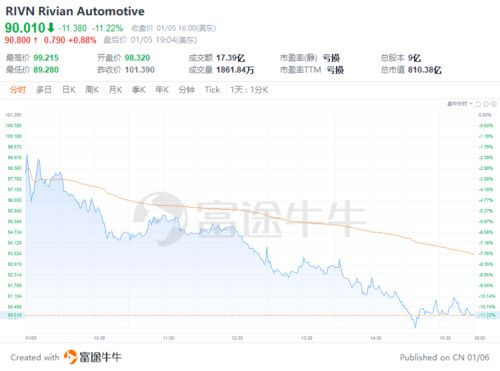Switch to the 年K yearly chart tab
This screenshot has width=500, height=371.
[x=162, y=90]
